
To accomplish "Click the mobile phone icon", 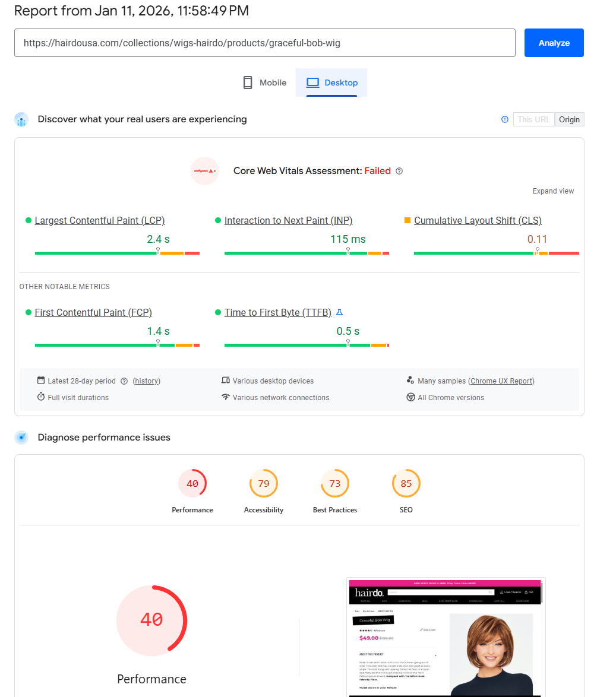I will pyautogui.click(x=248, y=83).
